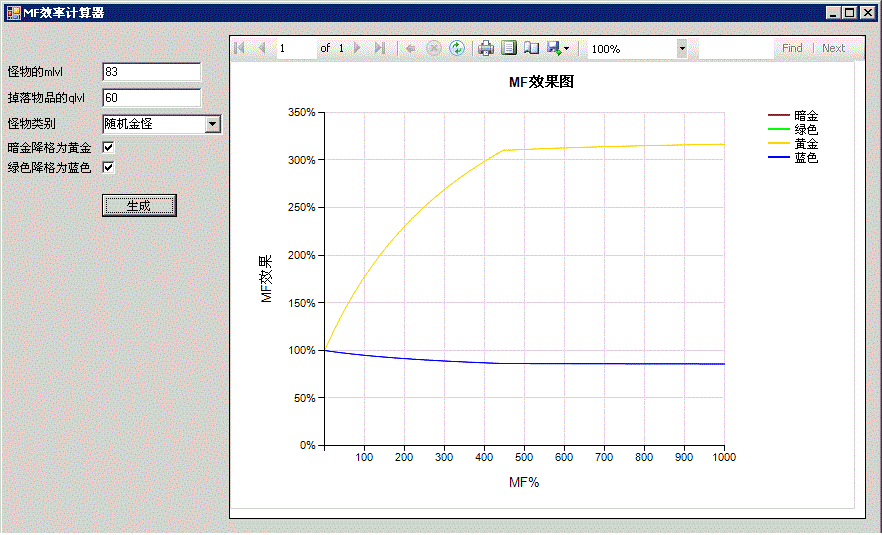
Task: Click the current page number box
Action: pos(296,48)
